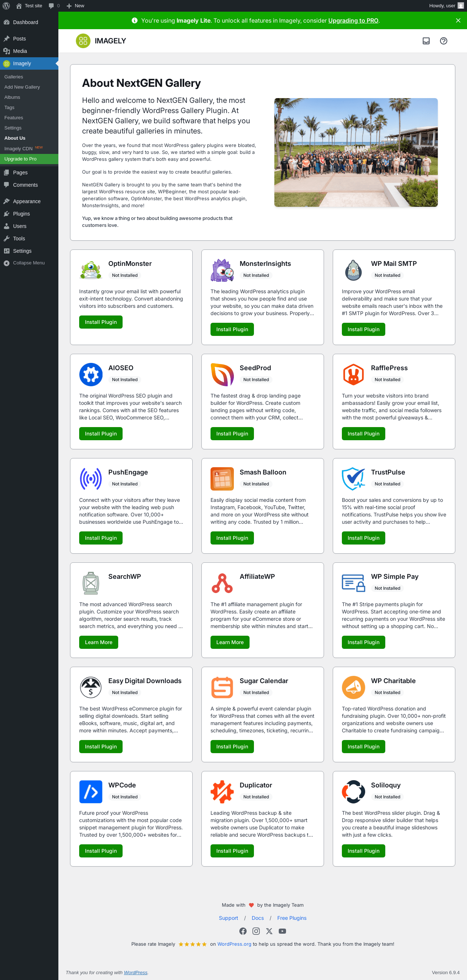Click the SearchWP lantern icon
Image resolution: width=467 pixels, height=980 pixels.
coord(91,583)
